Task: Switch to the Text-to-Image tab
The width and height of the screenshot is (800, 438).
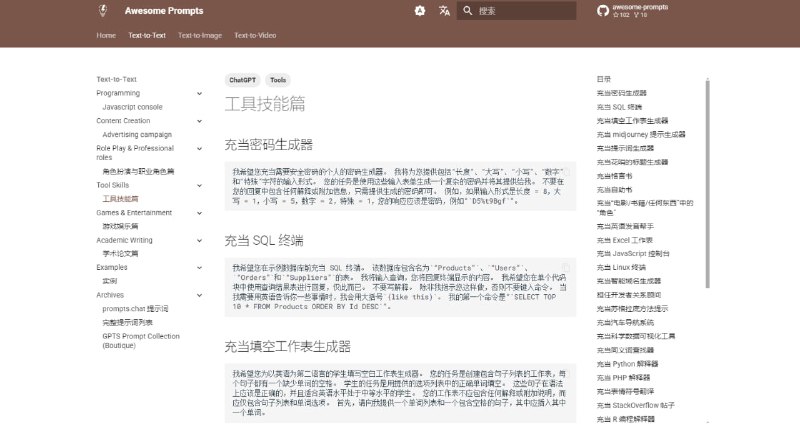Action: pos(200,35)
